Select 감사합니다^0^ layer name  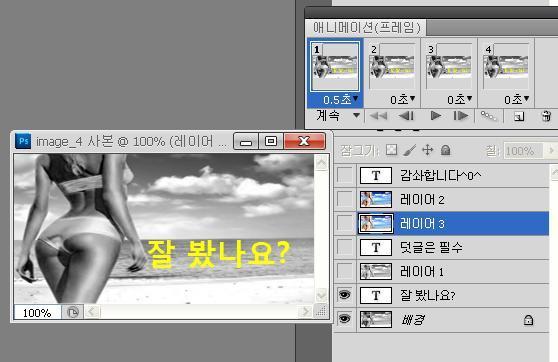(441, 175)
